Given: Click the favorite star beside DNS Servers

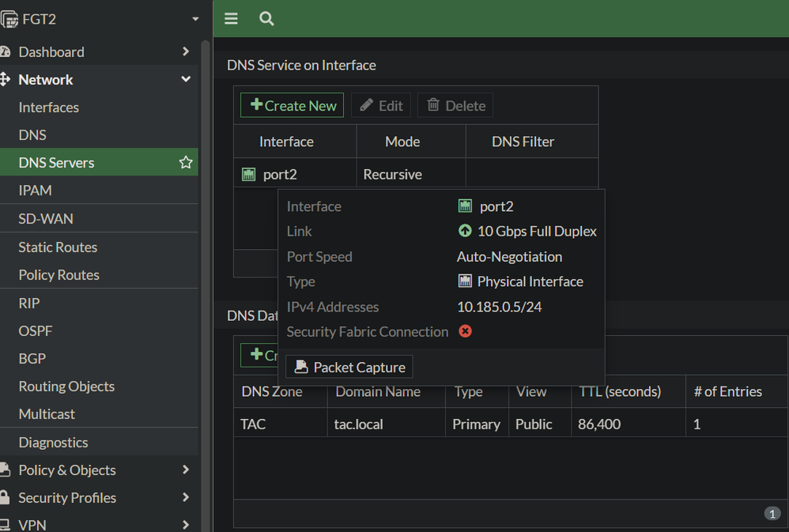Looking at the screenshot, I should [x=186, y=163].
